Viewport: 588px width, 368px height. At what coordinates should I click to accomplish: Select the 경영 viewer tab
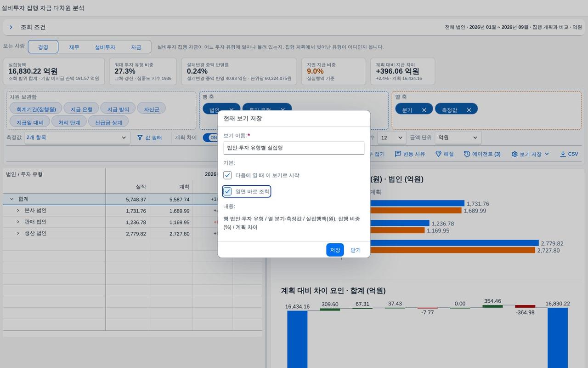(x=43, y=47)
